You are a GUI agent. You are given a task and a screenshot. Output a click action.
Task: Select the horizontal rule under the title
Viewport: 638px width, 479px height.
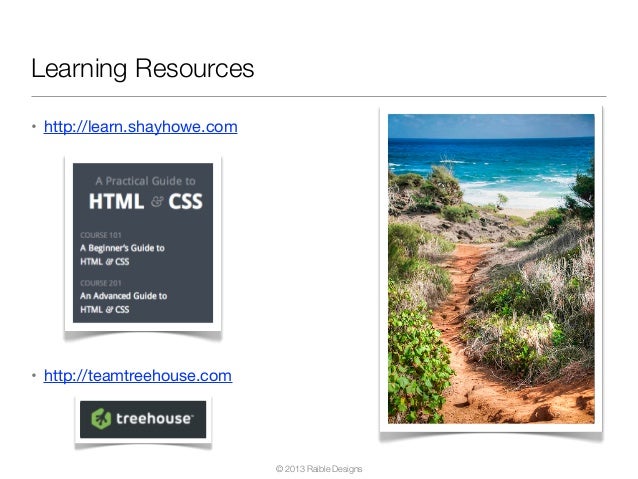point(319,96)
